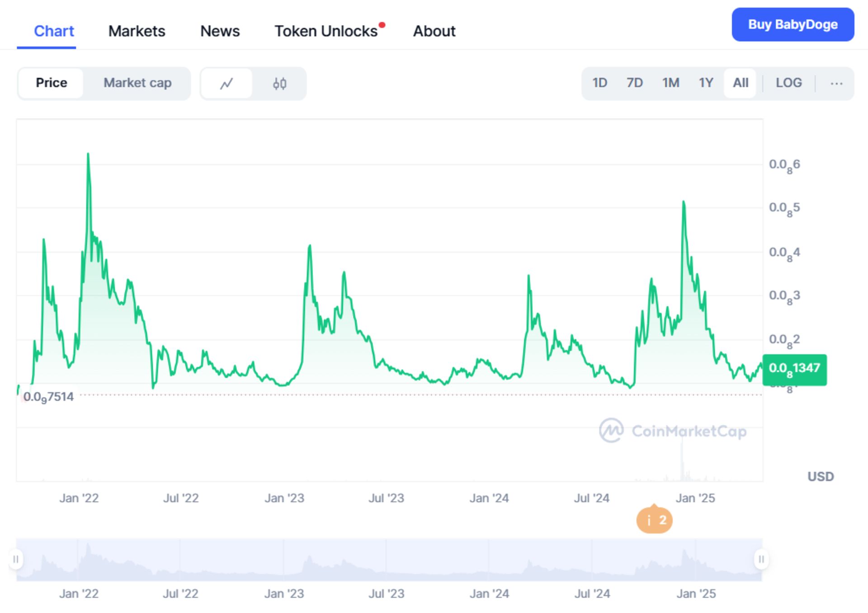Open the Markets tab
Screen dimensions: 868x613
coord(137,31)
